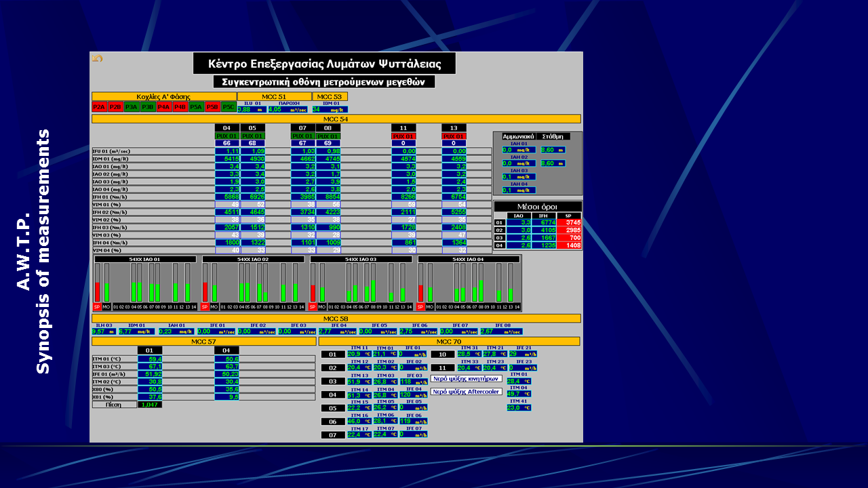Select the green P3A screw pump indicator

click(x=132, y=107)
